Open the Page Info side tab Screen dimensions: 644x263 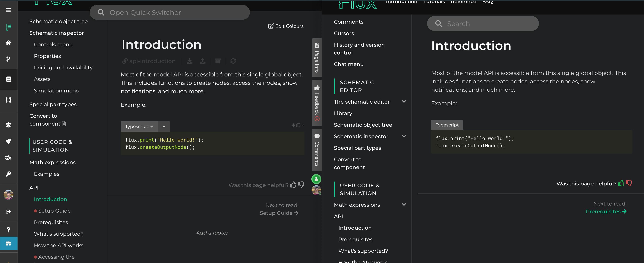click(x=317, y=58)
